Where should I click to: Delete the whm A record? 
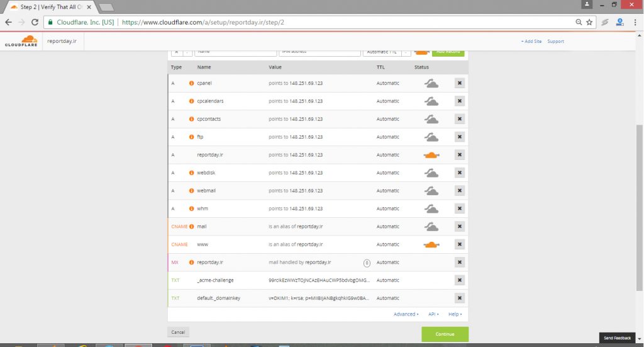460,208
